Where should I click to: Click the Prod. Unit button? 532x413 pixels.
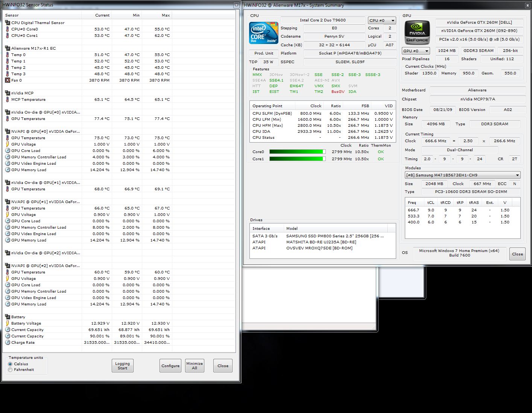(x=264, y=53)
